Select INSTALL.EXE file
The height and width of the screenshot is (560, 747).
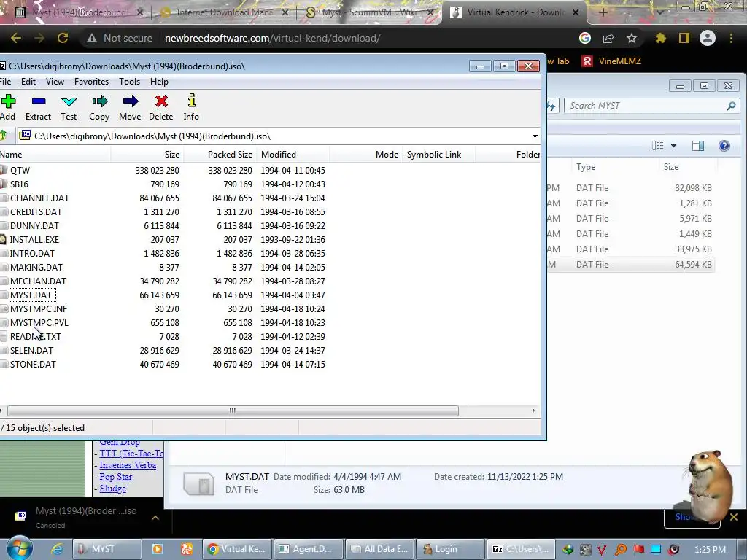34,239
